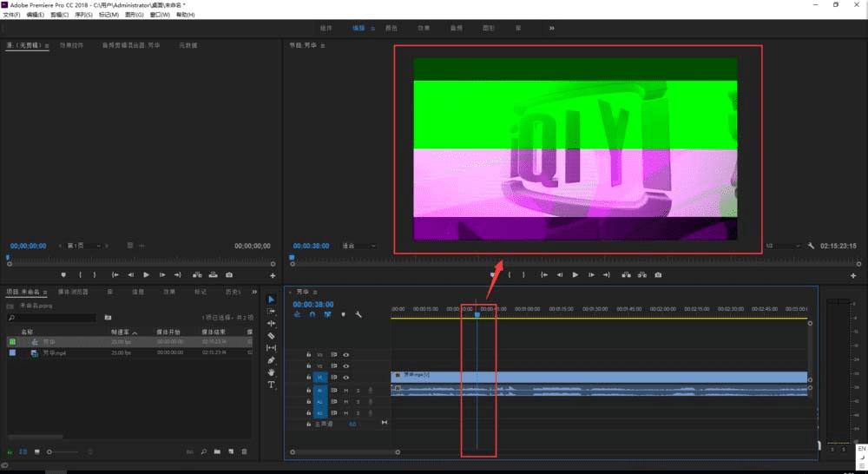This screenshot has height=474, width=868.
Task: Expand the hidden project panel tabs chevron
Action: click(x=254, y=292)
